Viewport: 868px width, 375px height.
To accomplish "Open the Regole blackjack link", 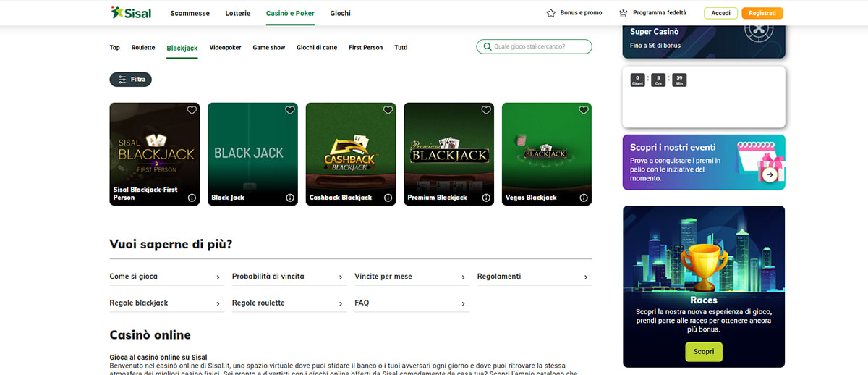I will pos(166,304).
